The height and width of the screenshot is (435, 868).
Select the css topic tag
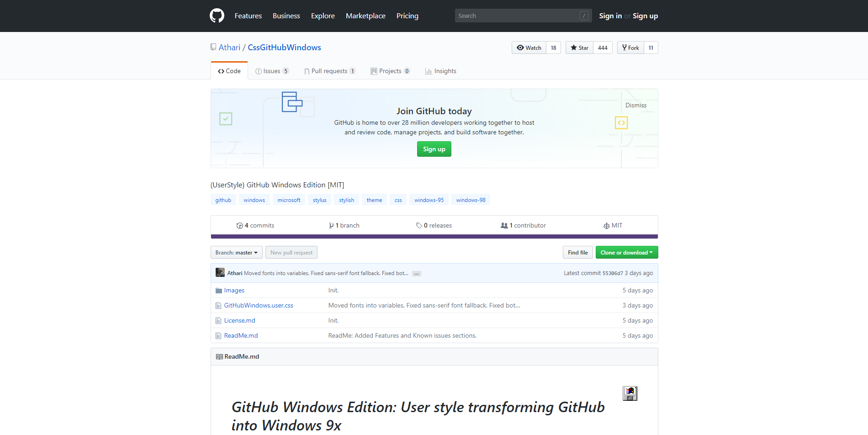(398, 200)
